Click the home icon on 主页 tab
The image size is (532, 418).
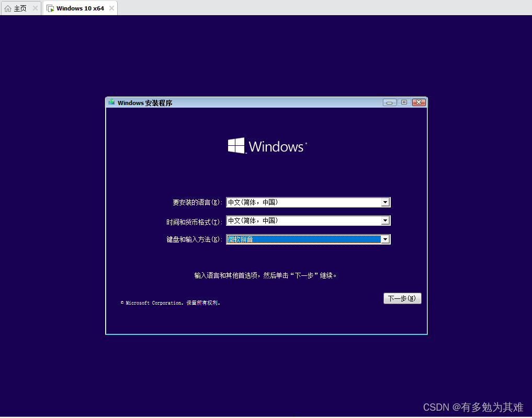coord(8,8)
